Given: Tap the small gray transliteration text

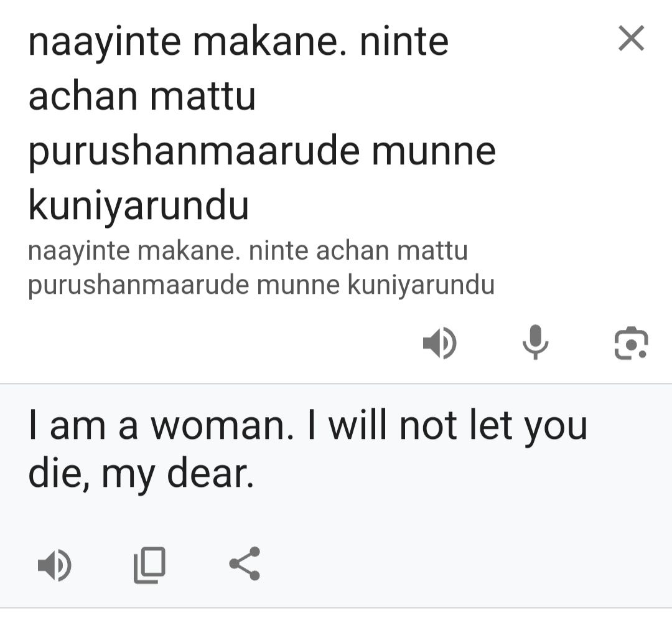Looking at the screenshot, I should point(261,268).
